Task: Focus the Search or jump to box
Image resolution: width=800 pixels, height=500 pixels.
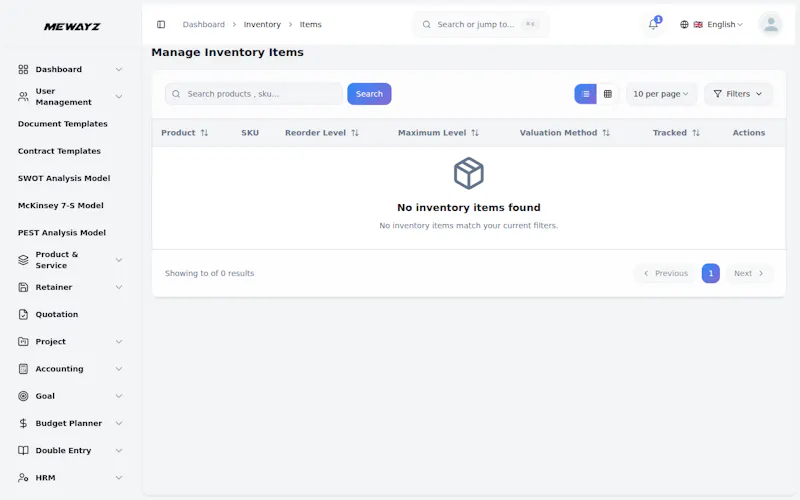Action: click(x=481, y=24)
